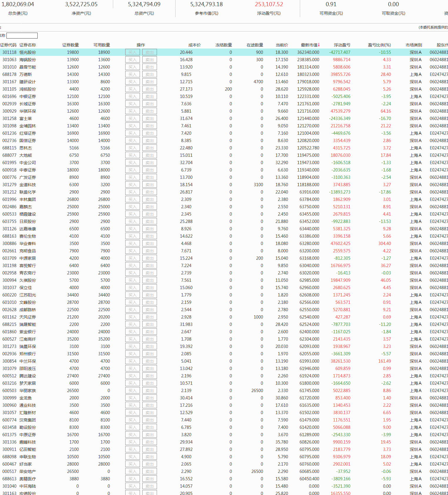This screenshot has height=495, width=448.
Task: Click the 总负债 value 1,802,069.04
Action: coord(18,4)
